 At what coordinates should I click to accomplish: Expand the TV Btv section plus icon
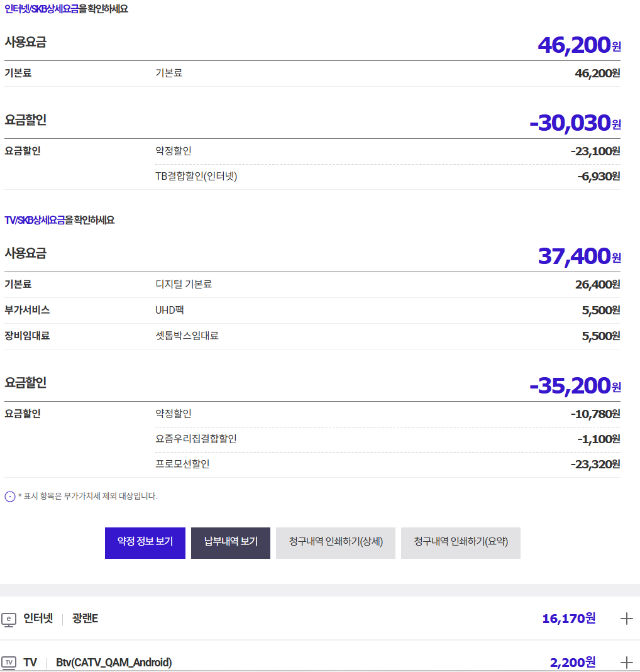click(x=626, y=662)
